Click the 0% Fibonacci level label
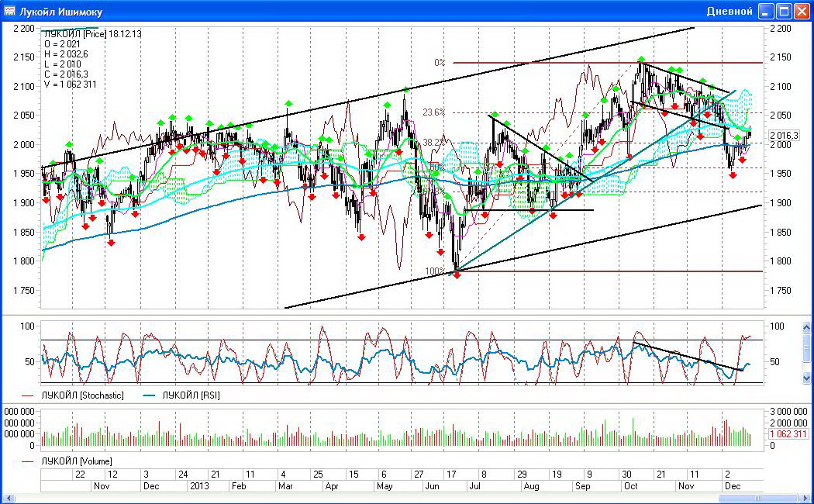 pyautogui.click(x=440, y=63)
